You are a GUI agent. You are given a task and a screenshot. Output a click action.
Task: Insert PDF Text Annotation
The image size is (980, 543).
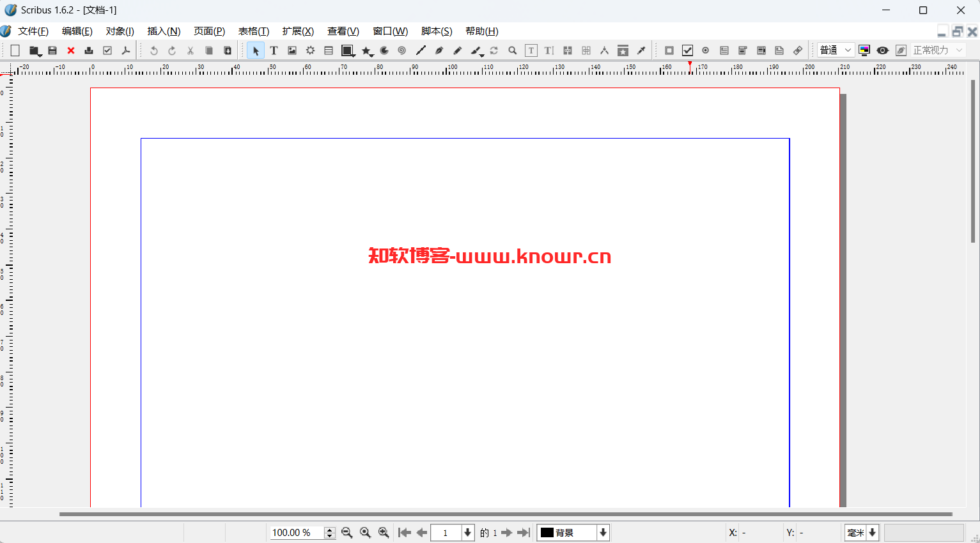(779, 50)
